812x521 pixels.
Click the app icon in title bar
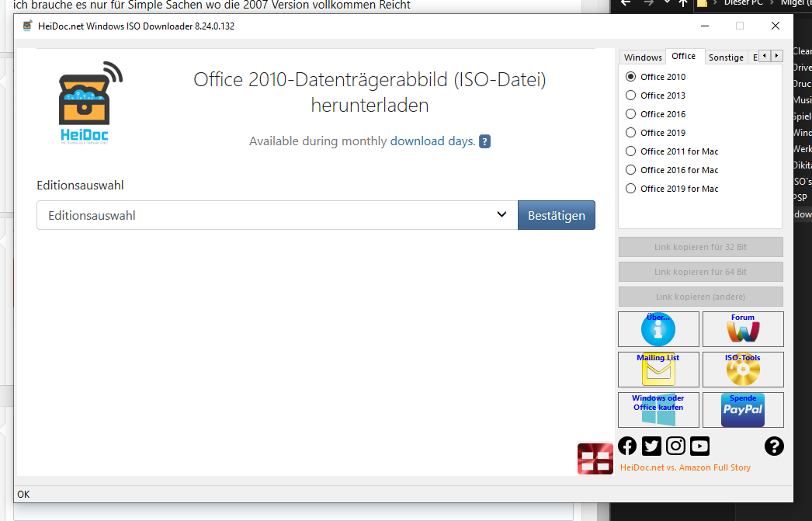[x=27, y=26]
